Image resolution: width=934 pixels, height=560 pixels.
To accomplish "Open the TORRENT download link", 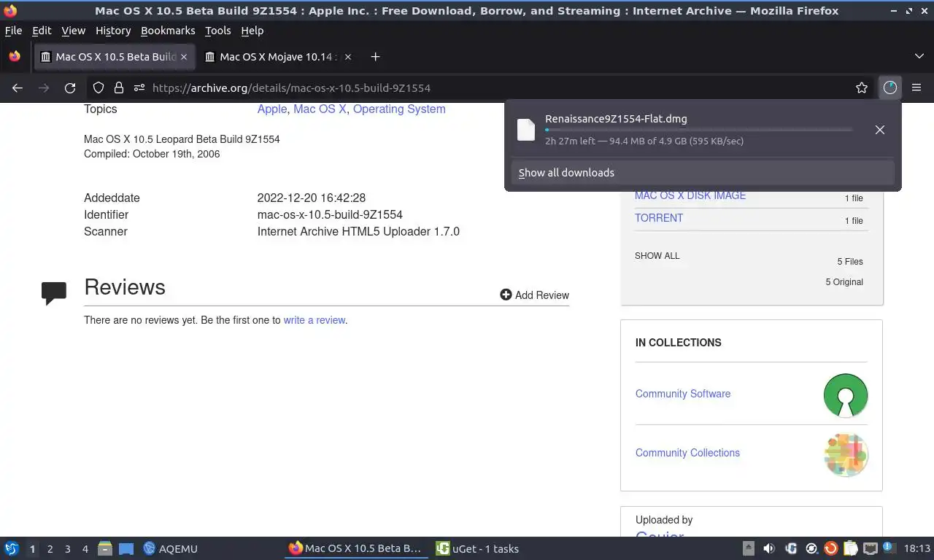I will pos(659,218).
